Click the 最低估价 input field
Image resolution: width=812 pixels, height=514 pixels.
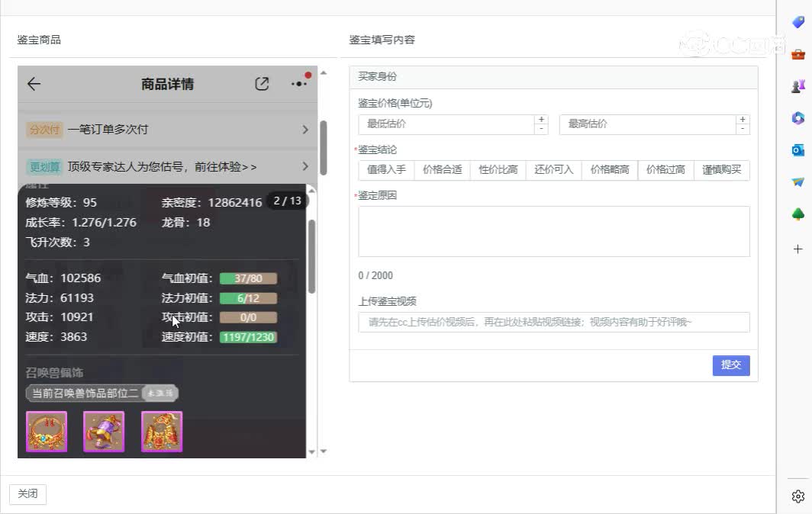446,124
